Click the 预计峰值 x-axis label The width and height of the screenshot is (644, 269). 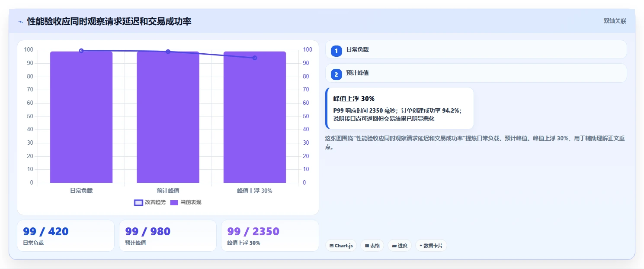[x=168, y=191]
